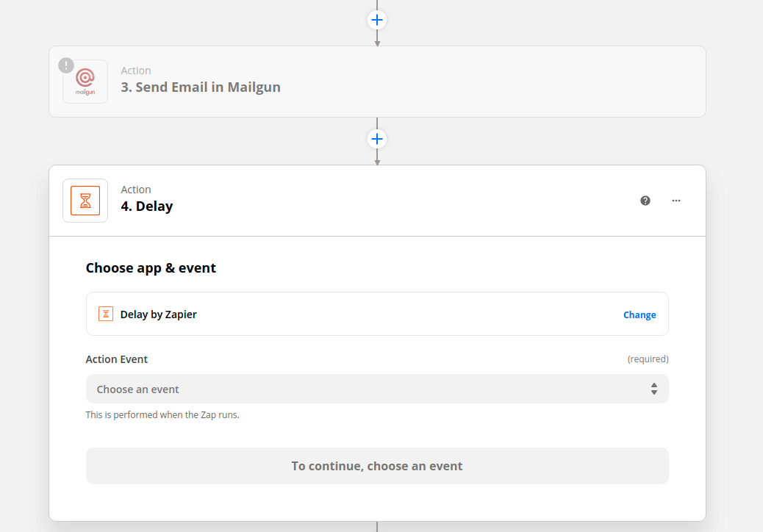Click the Choose app & event heading
The image size is (763, 532).
click(151, 267)
